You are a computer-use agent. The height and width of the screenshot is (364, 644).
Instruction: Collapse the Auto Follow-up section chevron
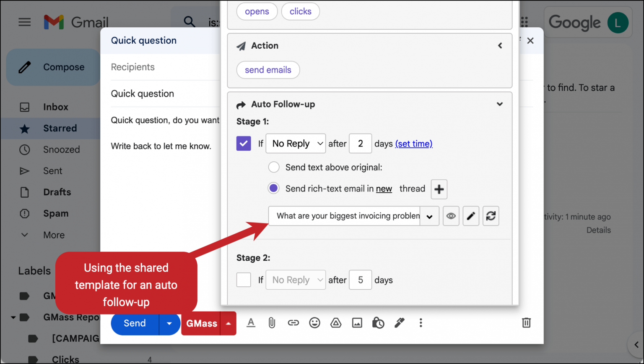499,104
